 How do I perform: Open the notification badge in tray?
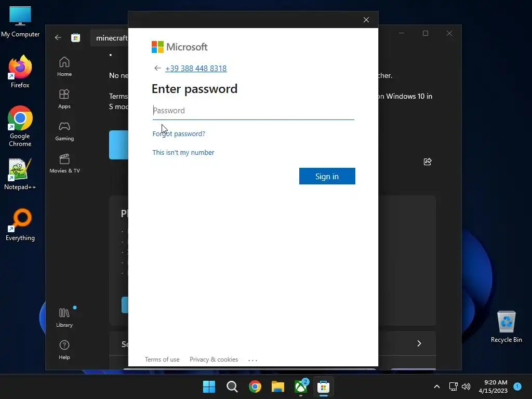[517, 386]
